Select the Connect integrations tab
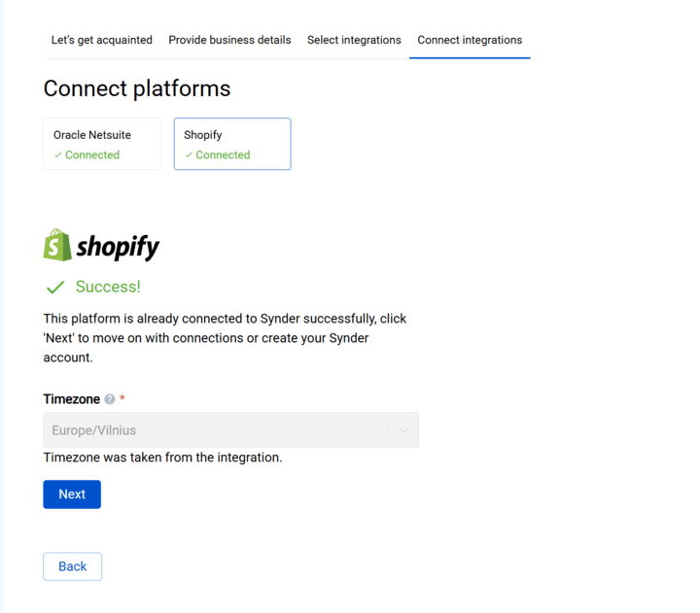The height and width of the screenshot is (613, 700). coord(470,40)
